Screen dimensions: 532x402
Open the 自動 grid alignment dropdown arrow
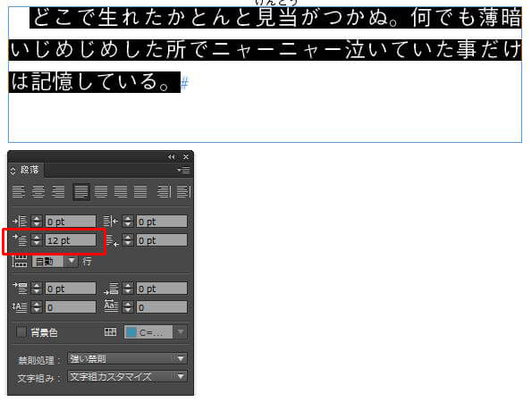(x=72, y=261)
